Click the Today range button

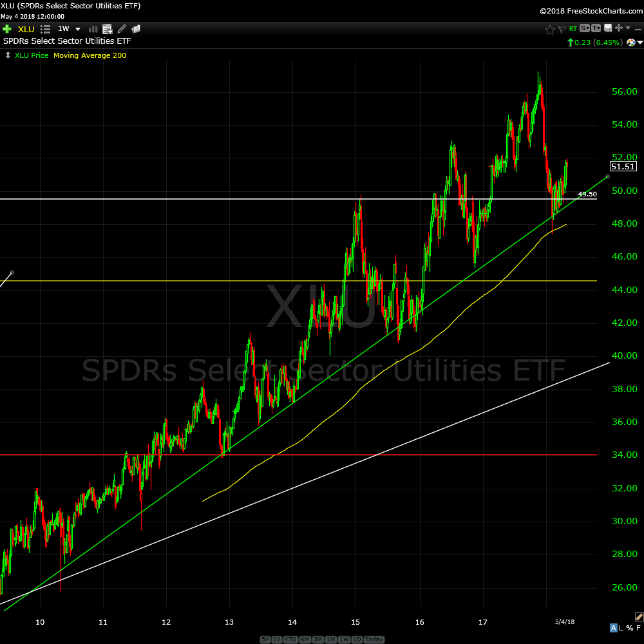tap(375, 639)
